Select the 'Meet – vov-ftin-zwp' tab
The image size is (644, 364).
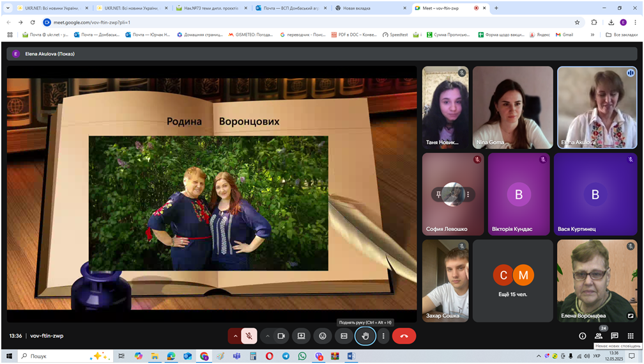click(x=450, y=8)
